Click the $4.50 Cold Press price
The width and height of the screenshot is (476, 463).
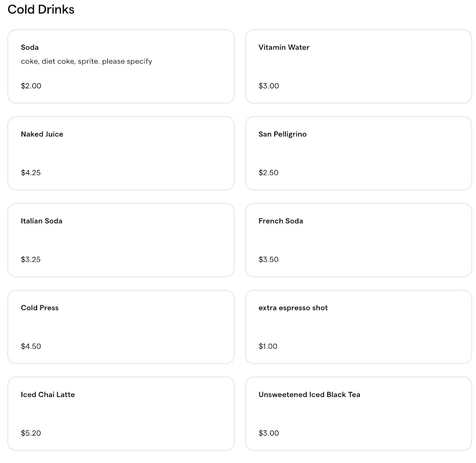pos(31,346)
